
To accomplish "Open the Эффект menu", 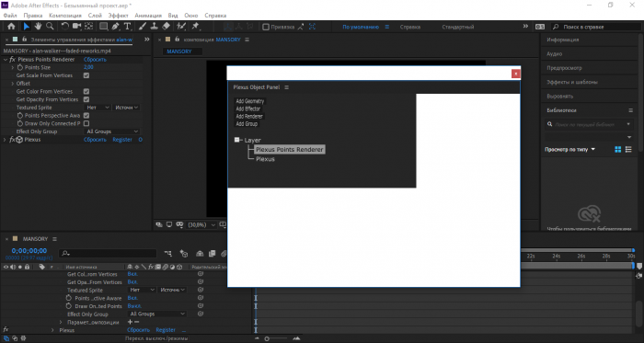I will pyautogui.click(x=119, y=16).
